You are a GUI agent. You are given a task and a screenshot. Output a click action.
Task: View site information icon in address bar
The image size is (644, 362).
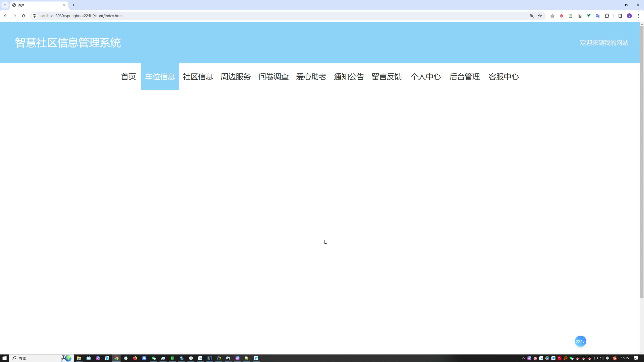(x=34, y=16)
